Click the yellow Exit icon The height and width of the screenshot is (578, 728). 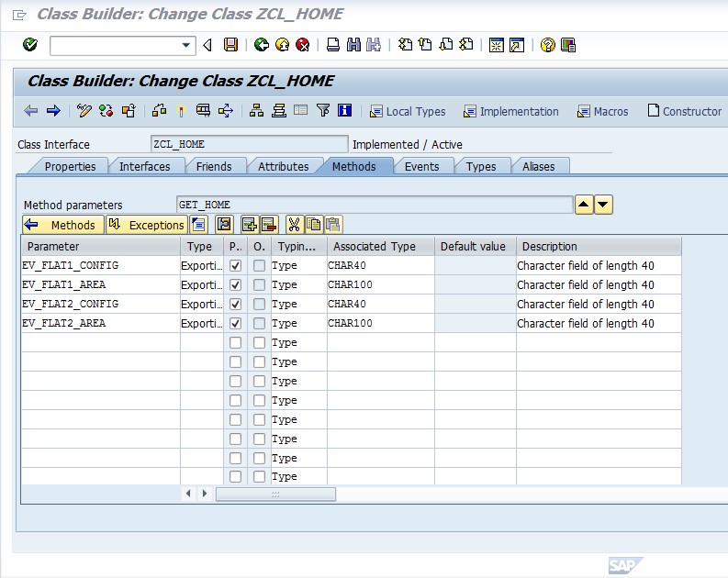tap(282, 45)
